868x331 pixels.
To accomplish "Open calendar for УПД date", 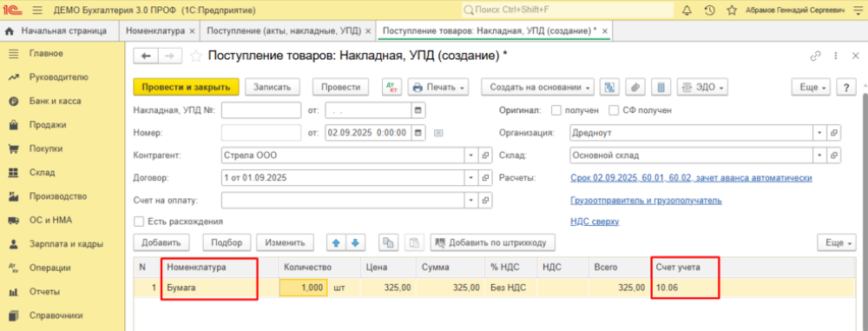I will (x=418, y=110).
